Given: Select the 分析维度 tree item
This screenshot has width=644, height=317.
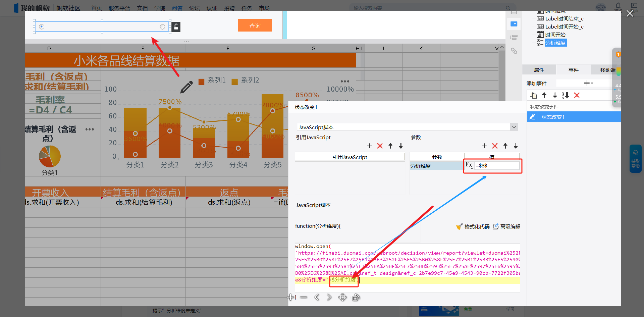Looking at the screenshot, I should tap(555, 43).
